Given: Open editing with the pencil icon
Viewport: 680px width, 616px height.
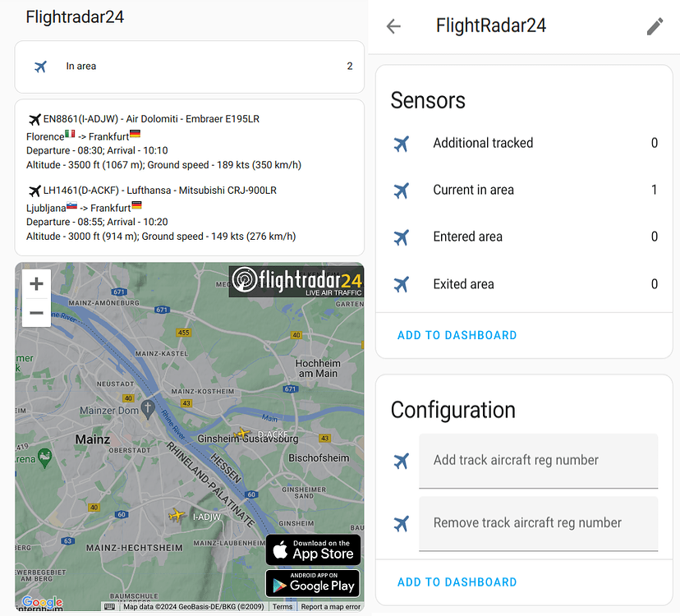Looking at the screenshot, I should click(655, 25).
